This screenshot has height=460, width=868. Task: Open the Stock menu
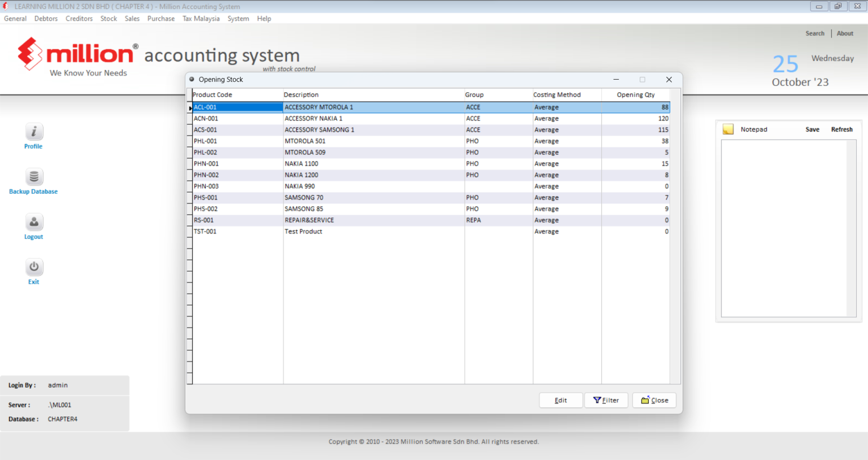[x=108, y=19]
